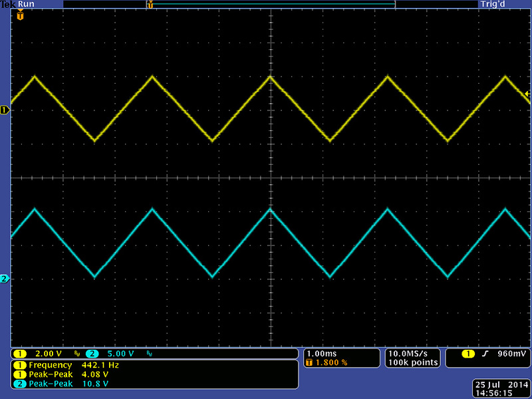Select the trigger level arrow on right edge
This screenshot has width=532, height=399.
click(528, 96)
